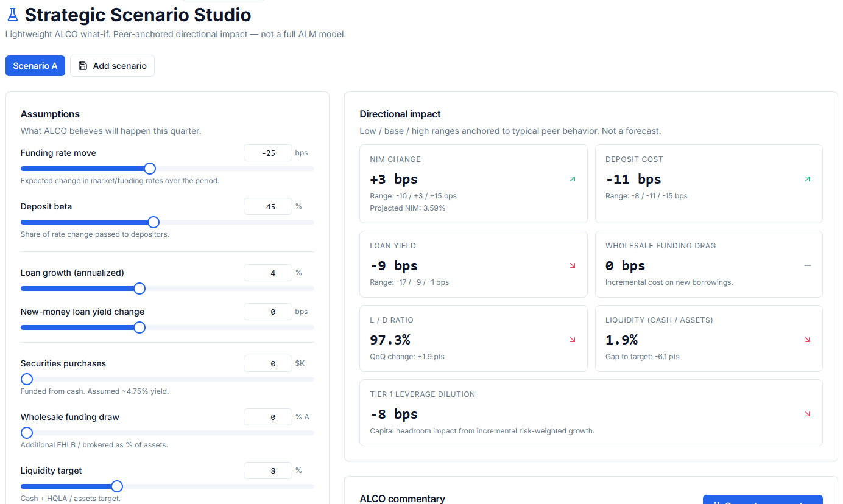Click the QoQ change: +1.9 pts text
The height and width of the screenshot is (504, 843).
pos(407,357)
